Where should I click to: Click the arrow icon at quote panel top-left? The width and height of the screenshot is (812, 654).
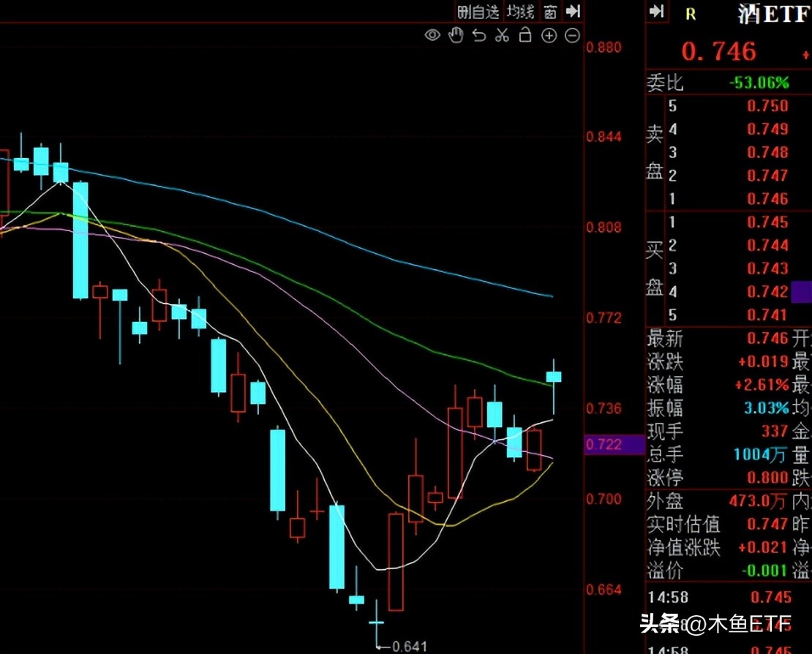[657, 12]
